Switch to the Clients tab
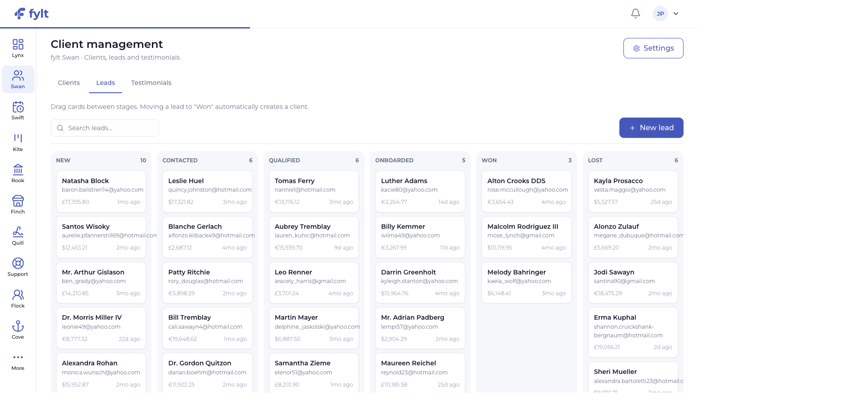868x407 pixels. (x=69, y=83)
